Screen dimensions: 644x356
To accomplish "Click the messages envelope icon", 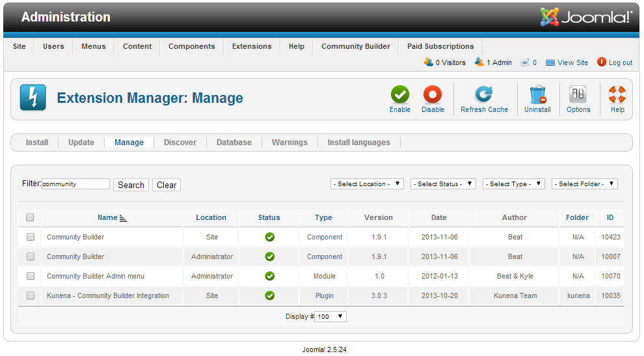I will click(x=525, y=62).
